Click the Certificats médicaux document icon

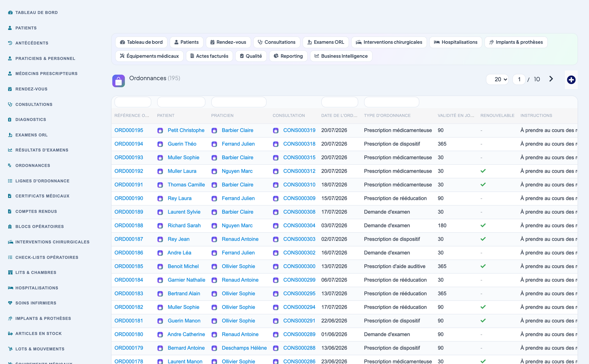(10, 196)
